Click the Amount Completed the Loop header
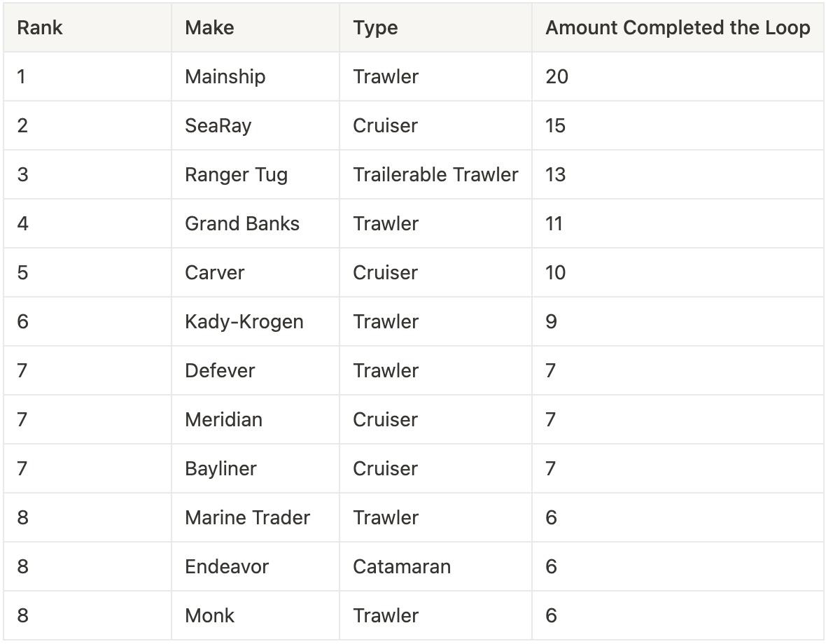Viewport: 826px width, 644px height. pyautogui.click(x=678, y=28)
